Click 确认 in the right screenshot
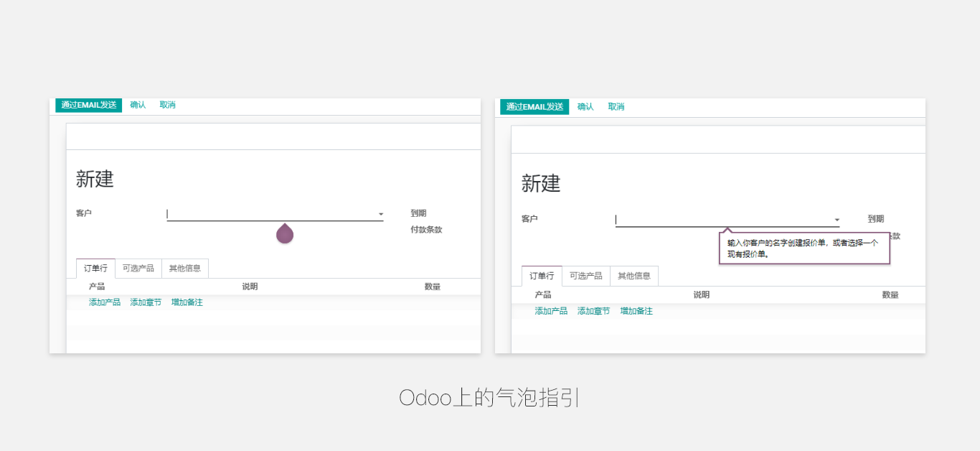The height and width of the screenshot is (451, 980). 585,106
